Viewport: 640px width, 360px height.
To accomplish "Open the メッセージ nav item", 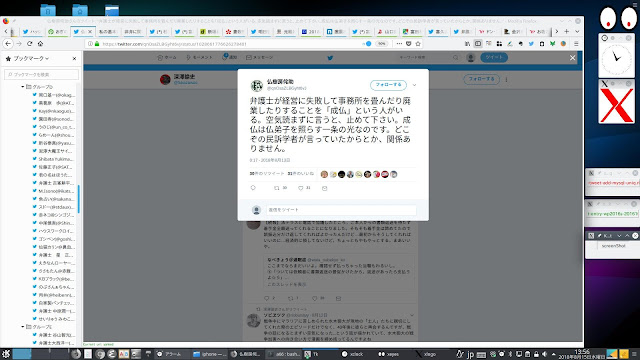I will (260, 58).
